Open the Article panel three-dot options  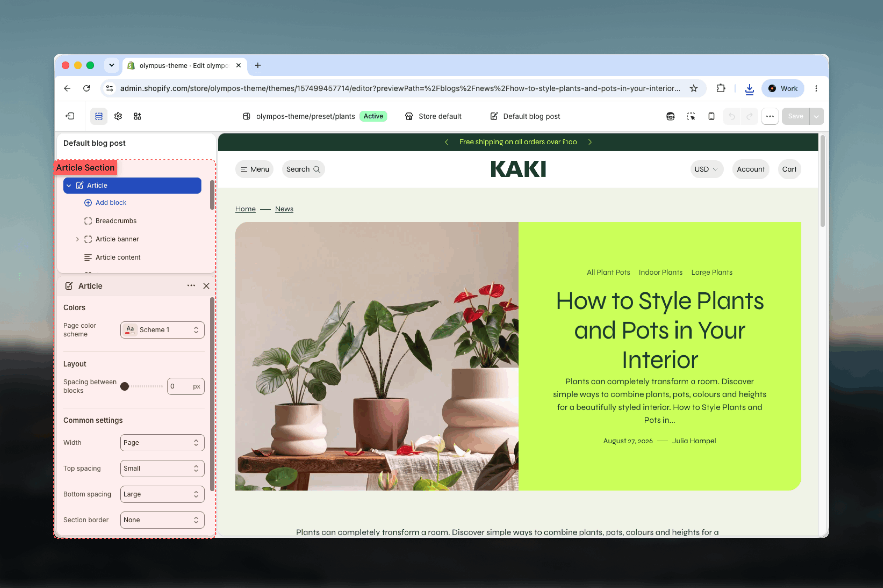[x=191, y=286]
